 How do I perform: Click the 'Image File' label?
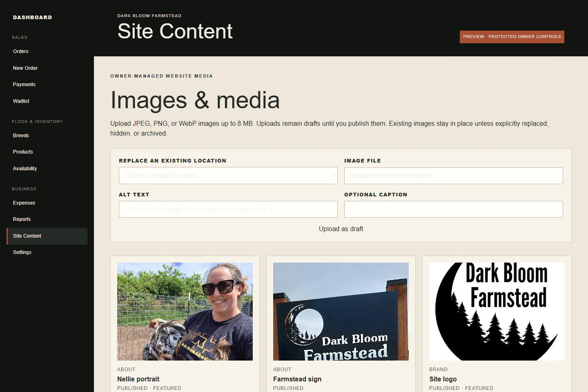click(x=363, y=161)
